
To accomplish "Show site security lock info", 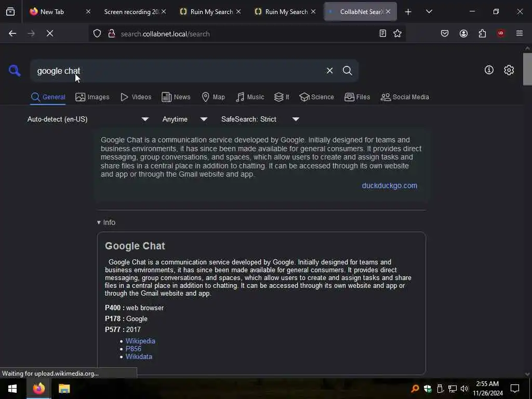I will [x=112, y=34].
